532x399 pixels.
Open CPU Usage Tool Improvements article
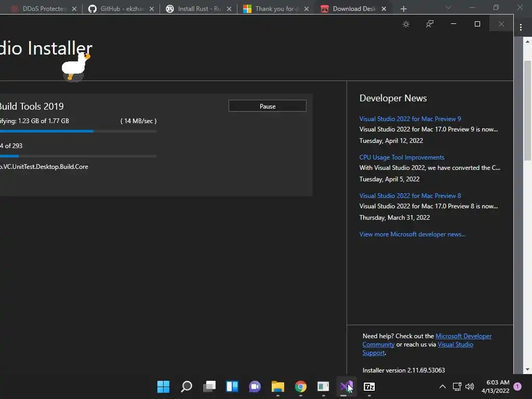pos(402,157)
